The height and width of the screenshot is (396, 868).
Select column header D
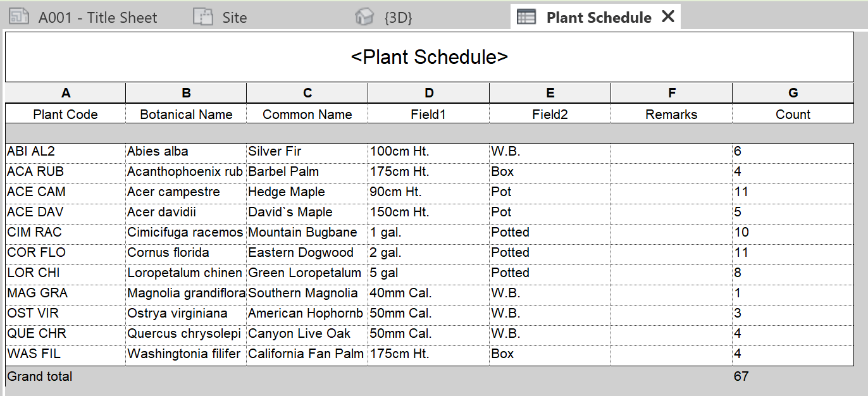pyautogui.click(x=428, y=92)
